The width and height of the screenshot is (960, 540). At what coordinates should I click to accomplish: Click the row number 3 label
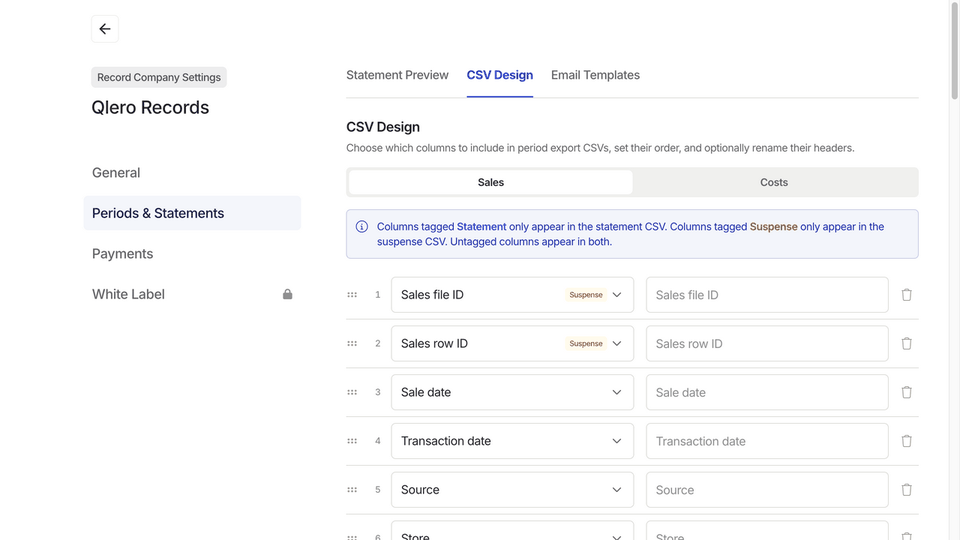coord(378,392)
